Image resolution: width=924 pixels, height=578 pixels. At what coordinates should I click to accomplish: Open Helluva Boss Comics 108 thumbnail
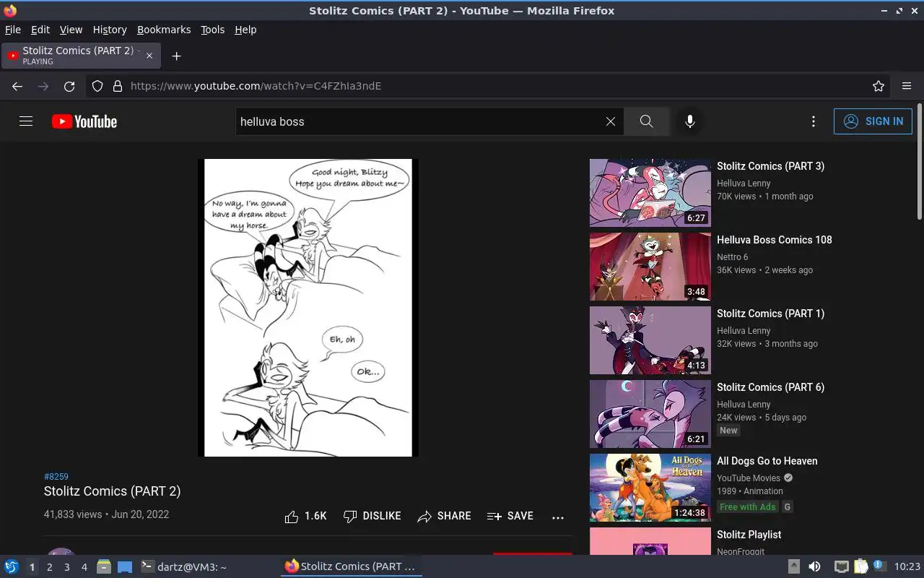pyautogui.click(x=650, y=267)
